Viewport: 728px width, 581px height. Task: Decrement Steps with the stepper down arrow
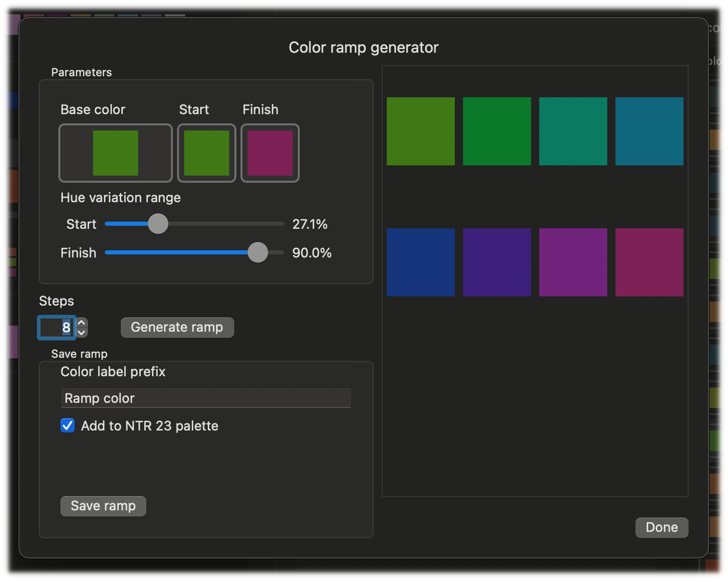(82, 333)
